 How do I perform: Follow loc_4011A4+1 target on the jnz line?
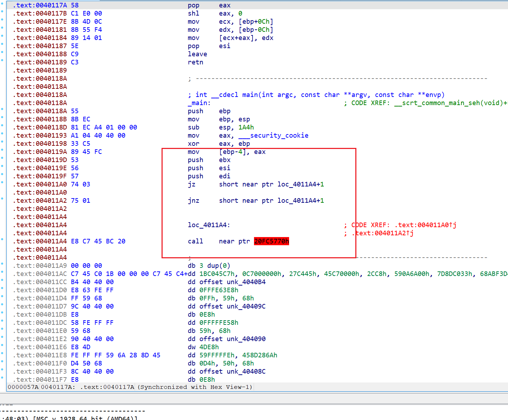(x=301, y=201)
